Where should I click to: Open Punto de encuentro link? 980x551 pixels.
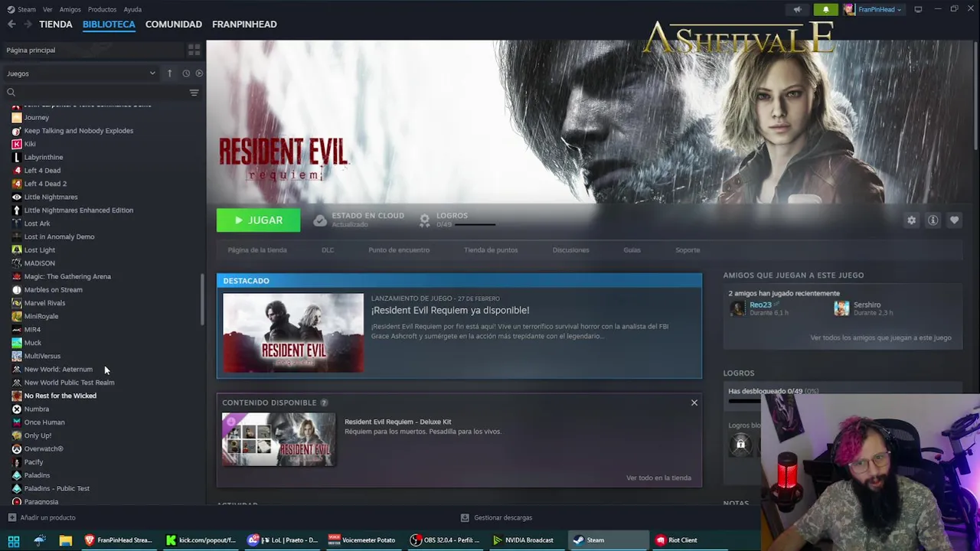pos(399,250)
